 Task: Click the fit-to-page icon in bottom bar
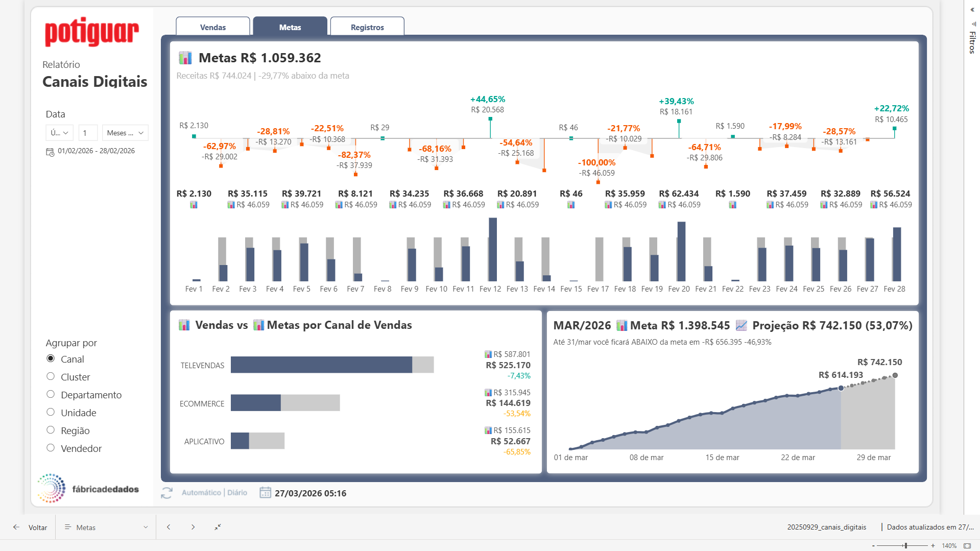click(218, 526)
